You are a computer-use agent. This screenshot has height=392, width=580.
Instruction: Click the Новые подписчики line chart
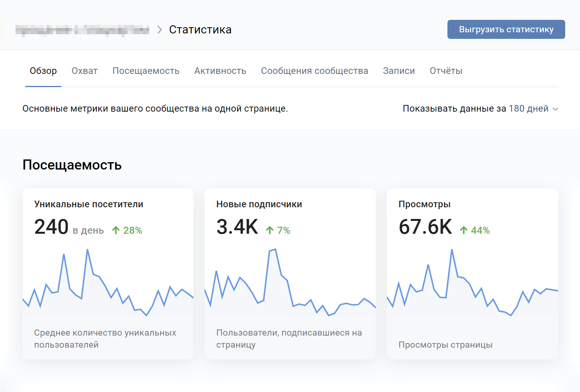coord(290,283)
